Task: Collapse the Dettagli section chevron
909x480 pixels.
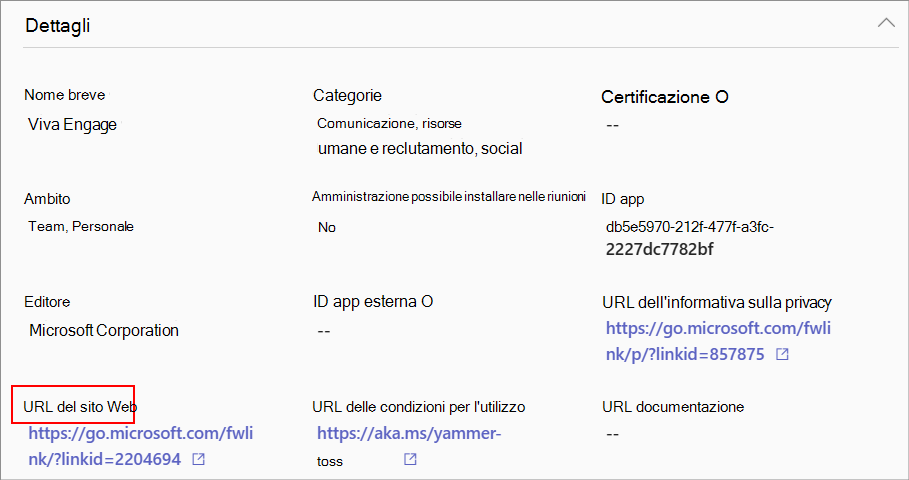Action: pos(886,24)
